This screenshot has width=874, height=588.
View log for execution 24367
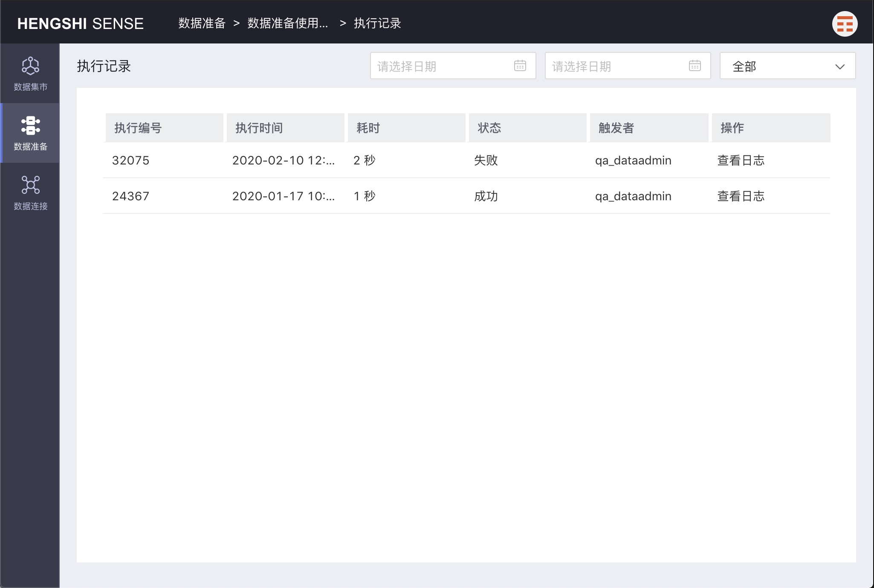[741, 196]
